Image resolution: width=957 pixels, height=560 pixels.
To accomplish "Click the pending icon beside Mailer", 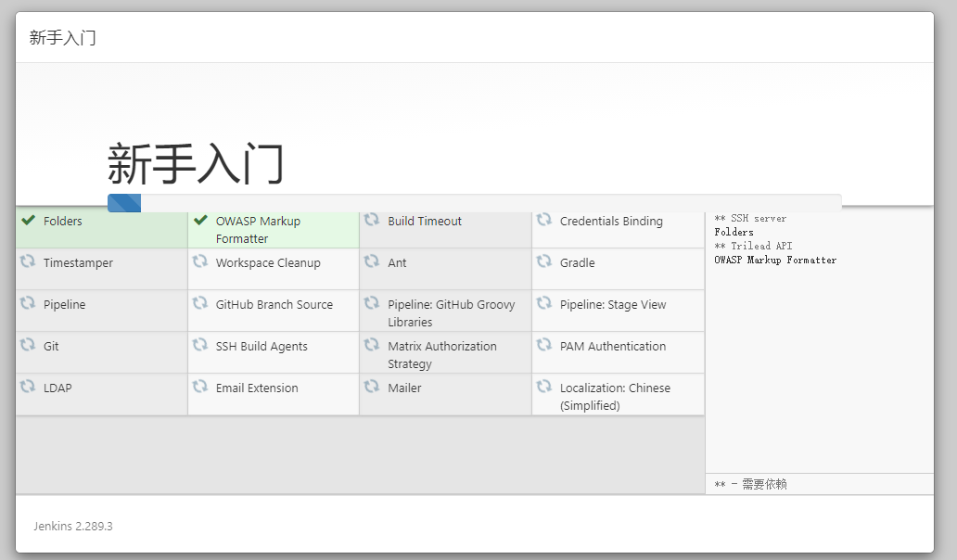I will 372,386.
